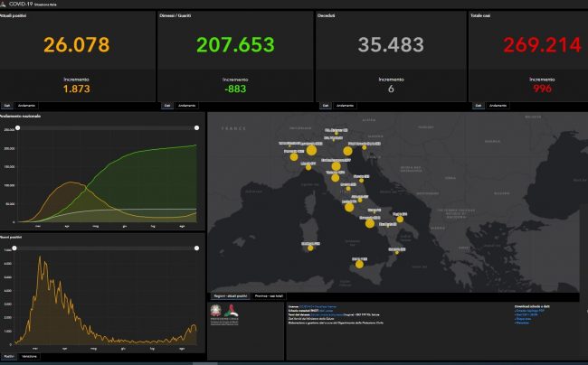The width and height of the screenshot is (588, 365).
Task: Switch to Andamento tab under Dimessi / Guariti
Action: click(186, 106)
